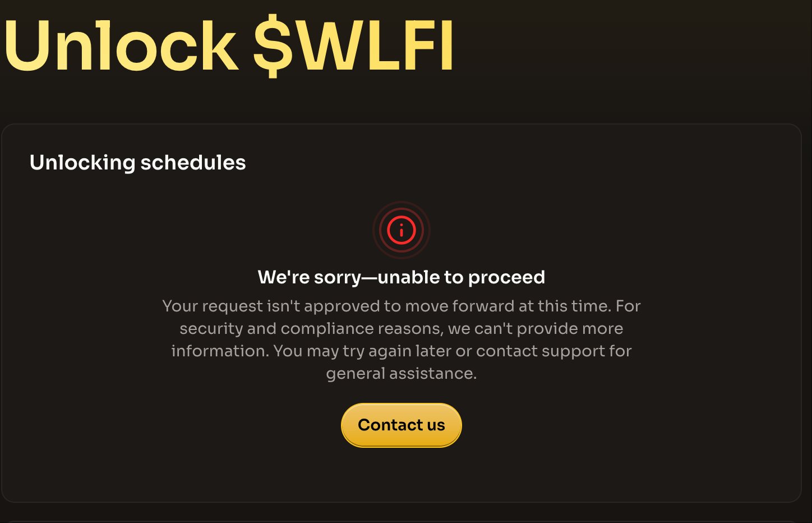Image resolution: width=812 pixels, height=523 pixels.
Task: Click the 'unable to proceed' words in heading
Action: [462, 277]
